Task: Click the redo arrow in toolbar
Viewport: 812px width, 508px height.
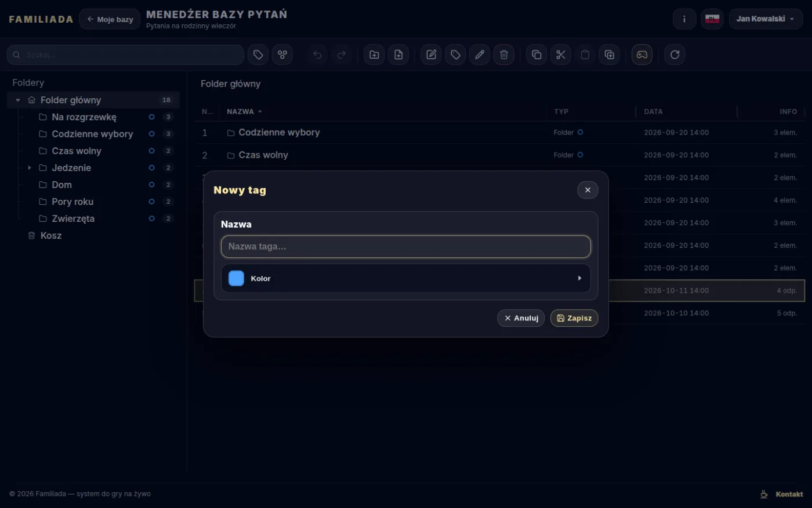Action: coord(342,55)
